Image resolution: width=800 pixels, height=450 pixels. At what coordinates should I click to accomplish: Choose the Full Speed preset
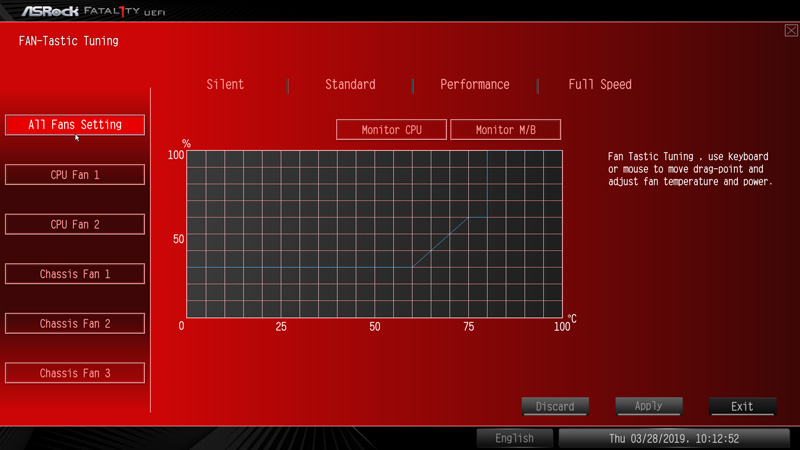[600, 85]
